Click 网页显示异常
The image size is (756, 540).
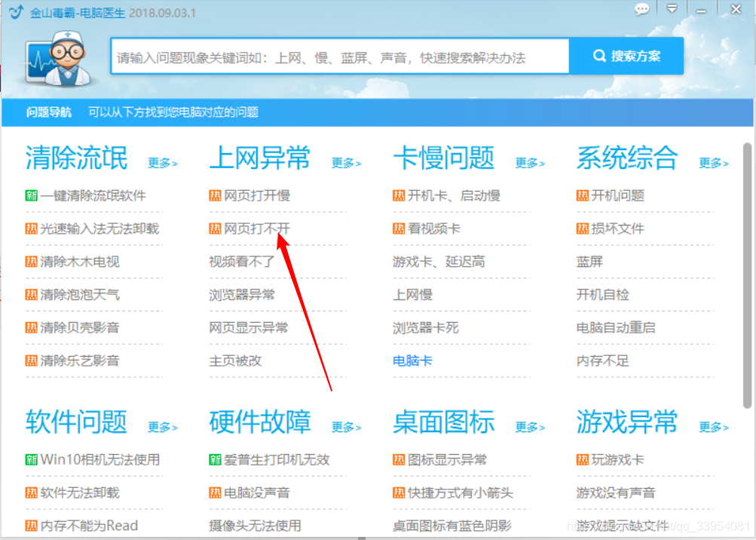tap(249, 328)
